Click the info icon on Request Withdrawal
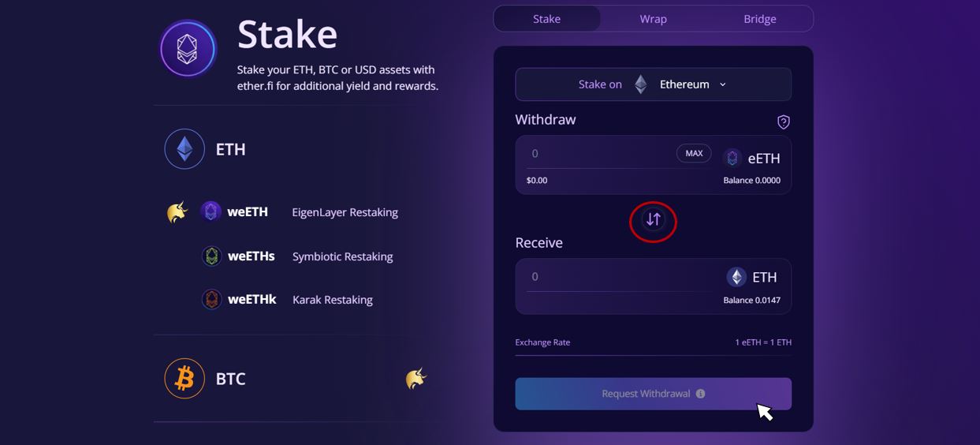This screenshot has width=980, height=445. pyautogui.click(x=700, y=394)
